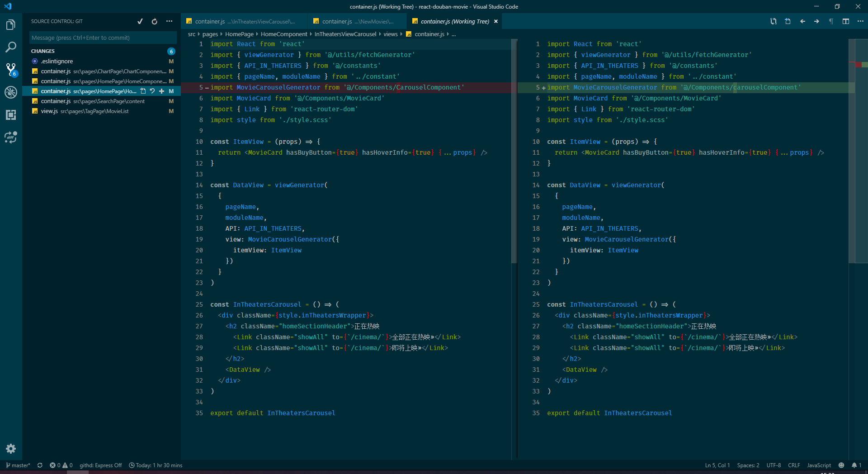868x474 pixels.
Task: Click 'const DataView' line in left pane
Action: (x=269, y=185)
